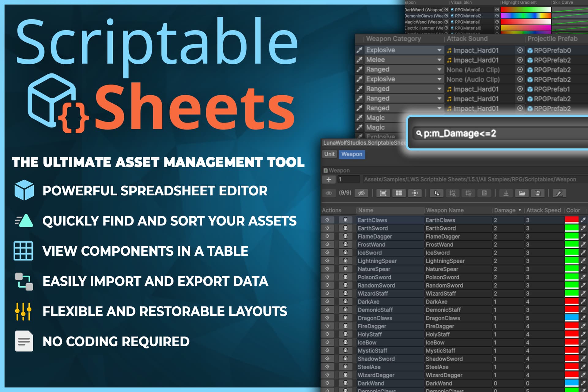This screenshot has width=588, height=392.
Task: Click the eyedropper icon beside the Explosive row
Action: 359,50
